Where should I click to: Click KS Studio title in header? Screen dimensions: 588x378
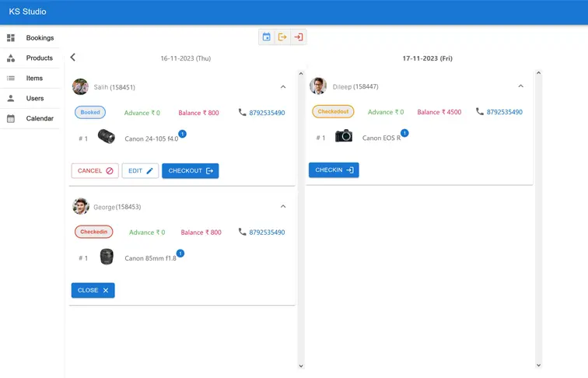(27, 12)
